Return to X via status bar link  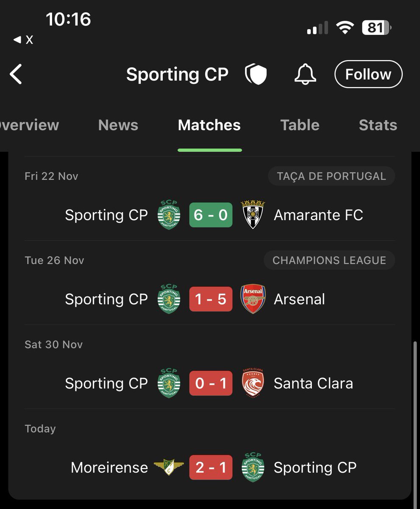pyautogui.click(x=23, y=40)
